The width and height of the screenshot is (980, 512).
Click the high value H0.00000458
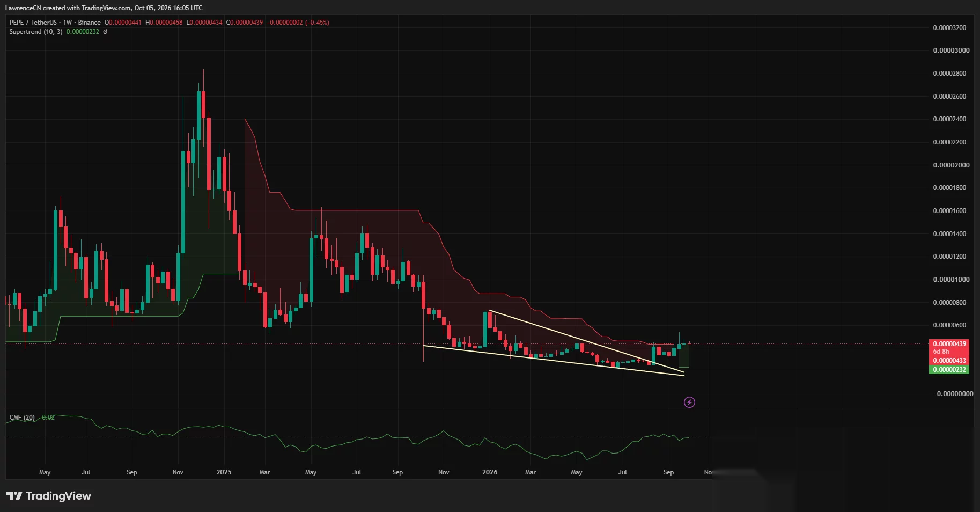tap(164, 23)
